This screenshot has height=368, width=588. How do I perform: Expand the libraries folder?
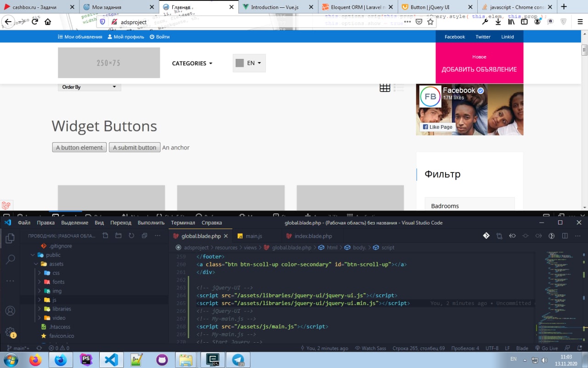pyautogui.click(x=39, y=309)
